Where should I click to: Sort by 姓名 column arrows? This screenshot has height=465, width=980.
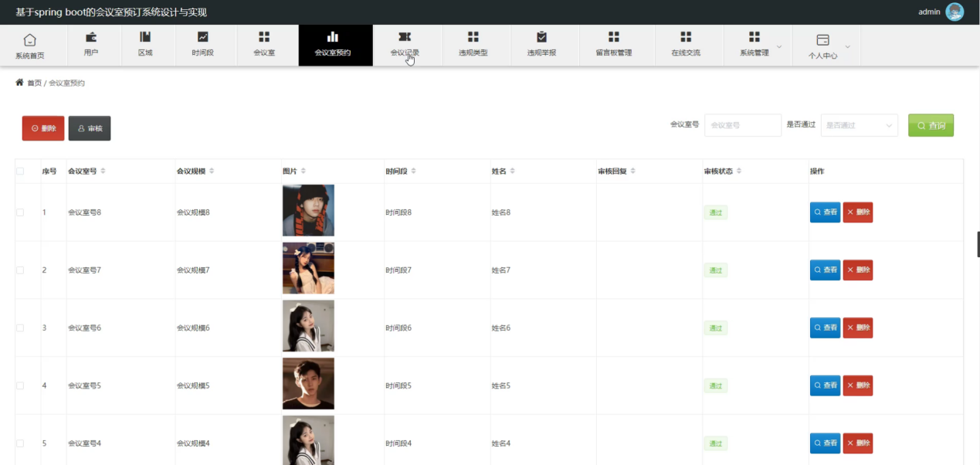(x=512, y=171)
